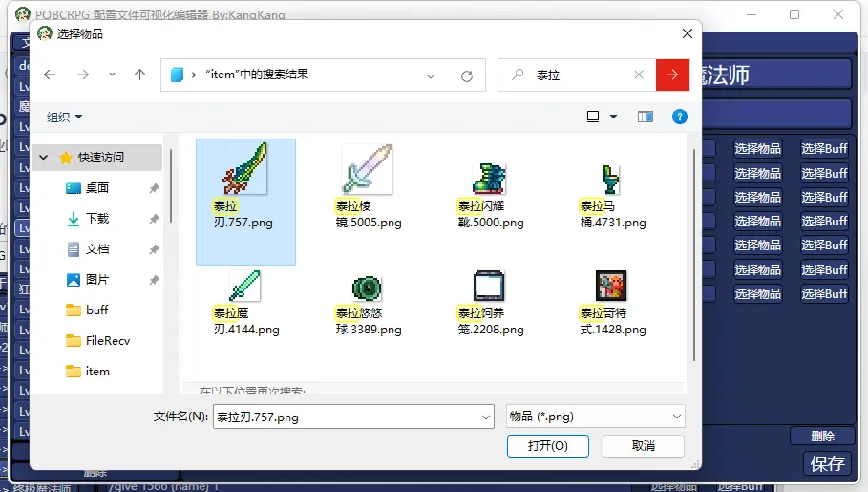Viewport: 868px width, 492px height.
Task: Click 删除 in the editor window
Action: (x=822, y=436)
